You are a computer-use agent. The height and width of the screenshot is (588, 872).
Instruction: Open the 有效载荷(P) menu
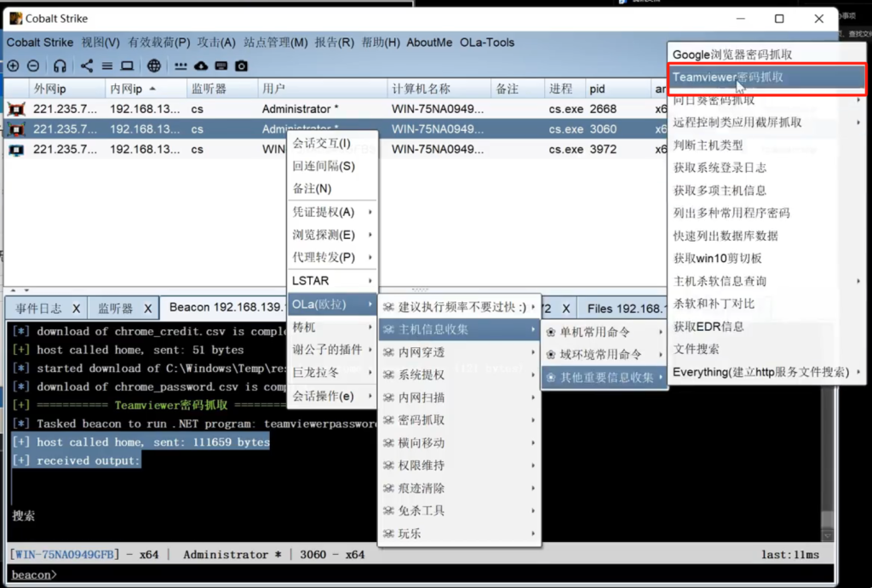[x=159, y=43]
